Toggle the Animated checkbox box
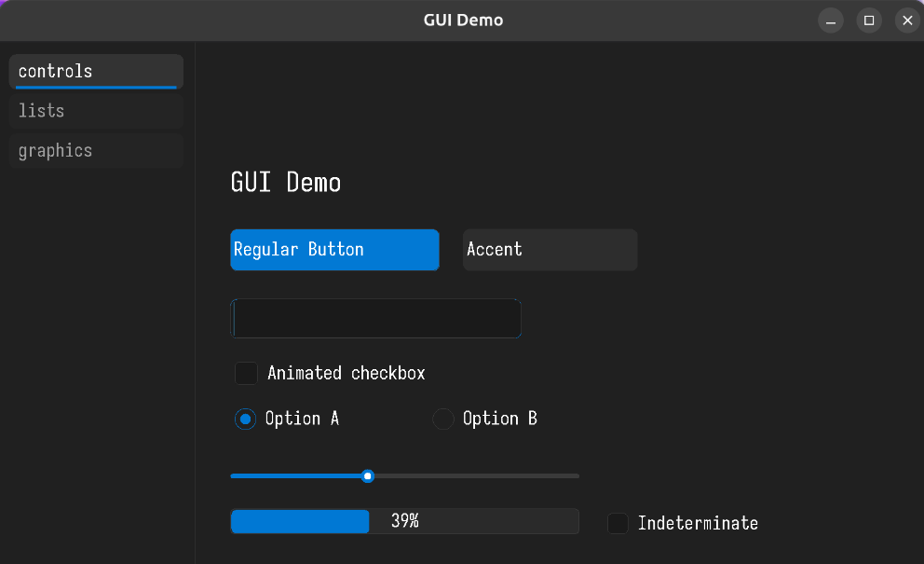 click(246, 374)
